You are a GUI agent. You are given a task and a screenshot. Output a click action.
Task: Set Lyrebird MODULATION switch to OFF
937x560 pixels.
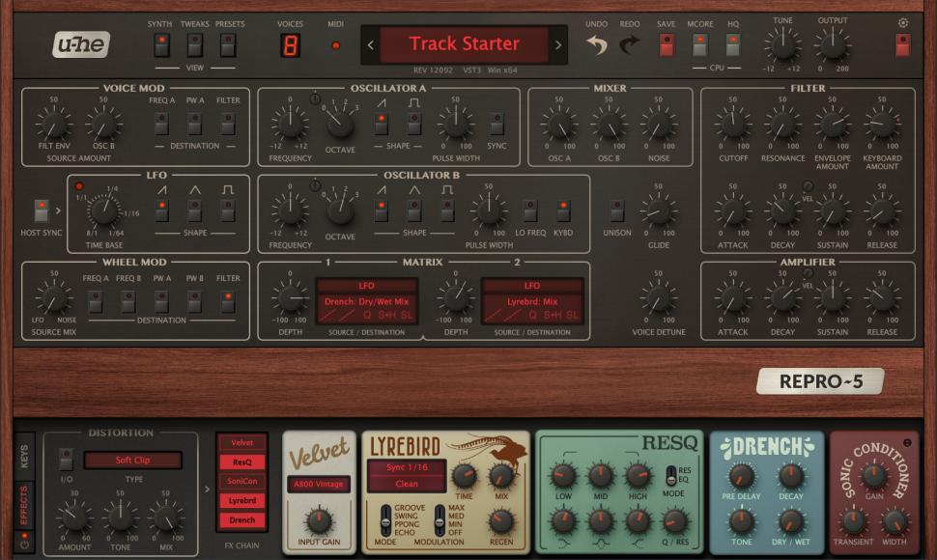440,532
